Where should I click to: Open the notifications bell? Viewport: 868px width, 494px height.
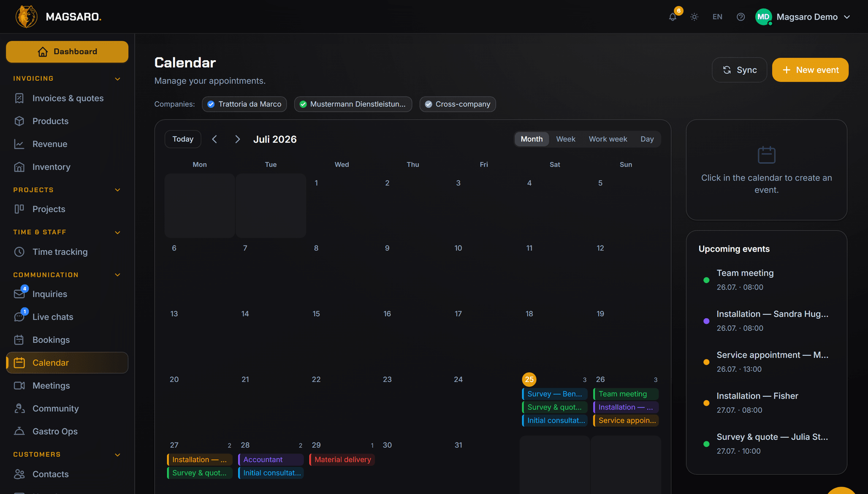tap(673, 17)
